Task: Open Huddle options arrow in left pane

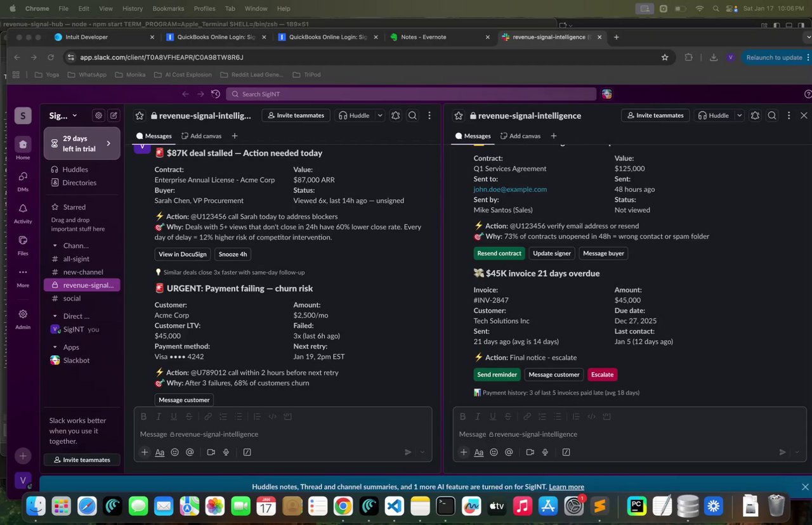Action: pyautogui.click(x=380, y=115)
